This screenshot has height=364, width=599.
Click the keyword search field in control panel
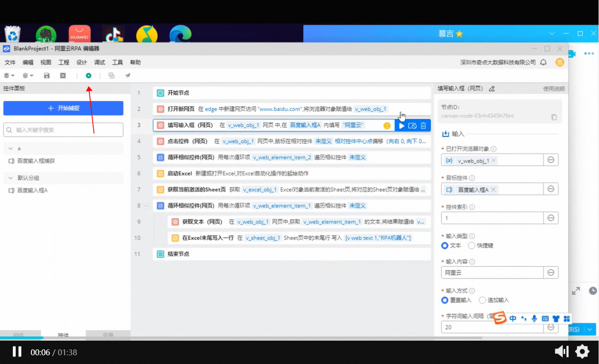pyautogui.click(x=63, y=130)
